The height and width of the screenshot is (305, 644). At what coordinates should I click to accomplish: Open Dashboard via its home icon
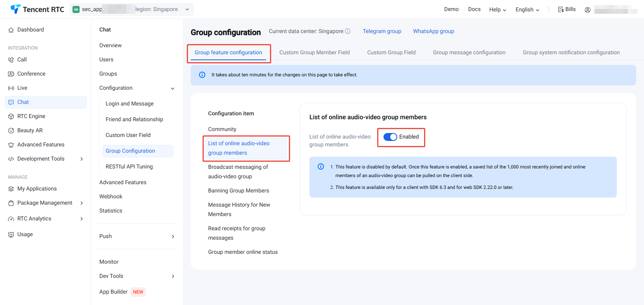coord(11,30)
